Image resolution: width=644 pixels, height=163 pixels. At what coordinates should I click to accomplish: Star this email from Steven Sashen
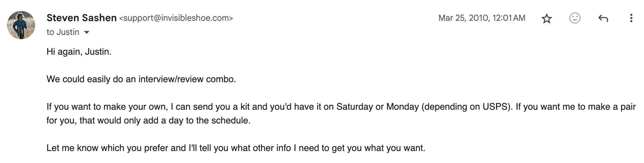[546, 18]
